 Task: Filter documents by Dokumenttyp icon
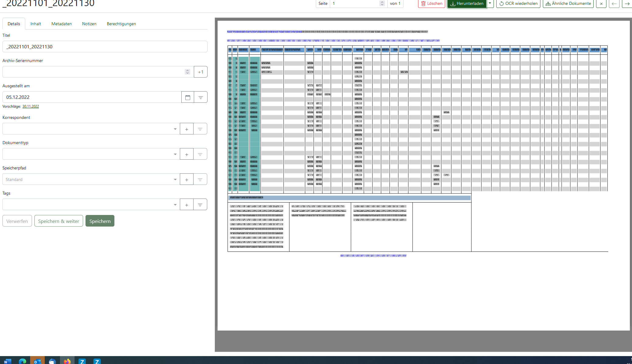(200, 154)
